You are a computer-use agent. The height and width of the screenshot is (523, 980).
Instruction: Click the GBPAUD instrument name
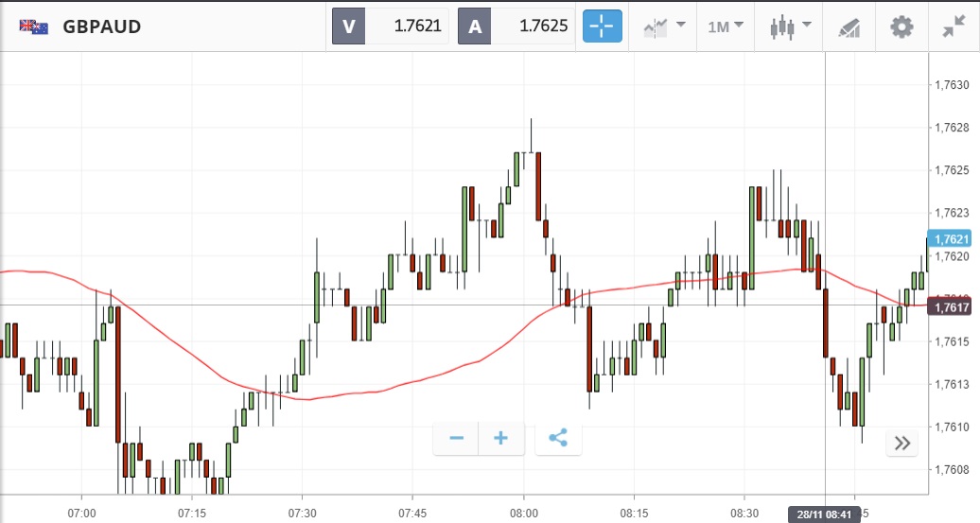coord(102,26)
